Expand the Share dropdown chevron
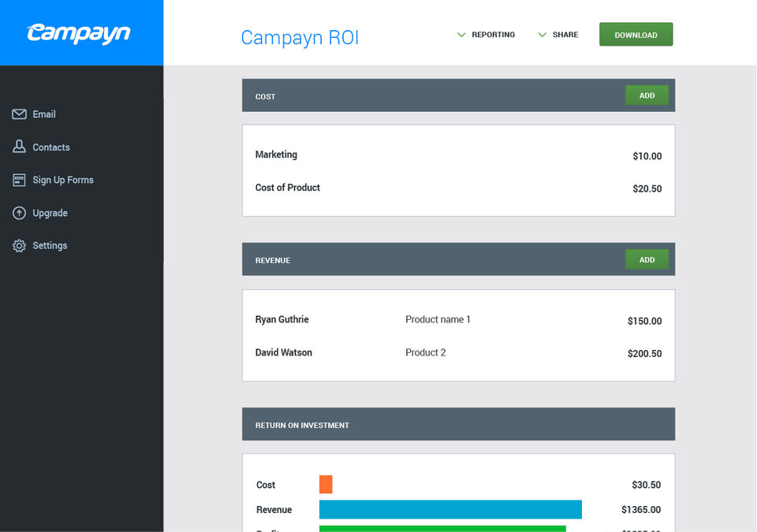The width and height of the screenshot is (757, 532). click(x=543, y=35)
